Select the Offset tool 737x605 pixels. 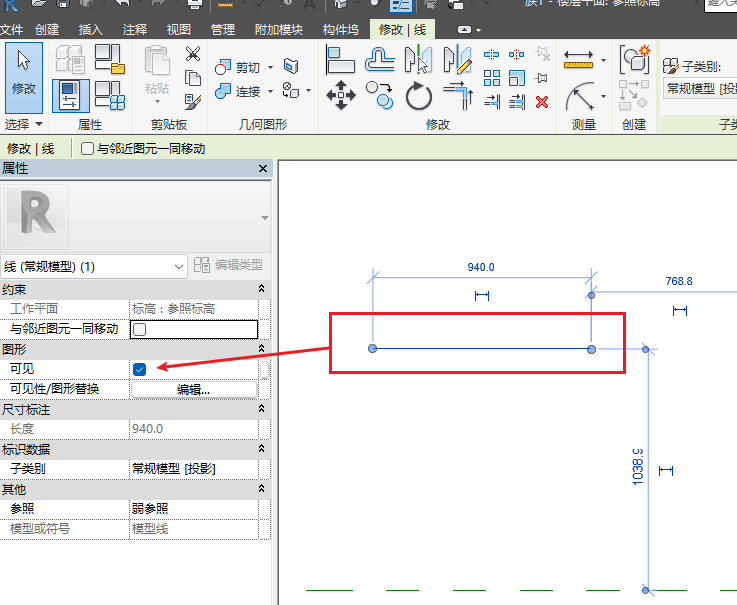tap(379, 59)
